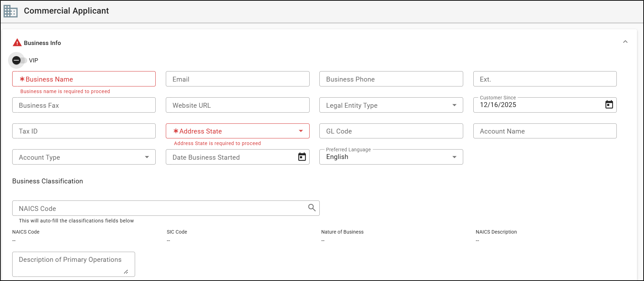
Task: Click the Tax ID field
Action: [84, 131]
